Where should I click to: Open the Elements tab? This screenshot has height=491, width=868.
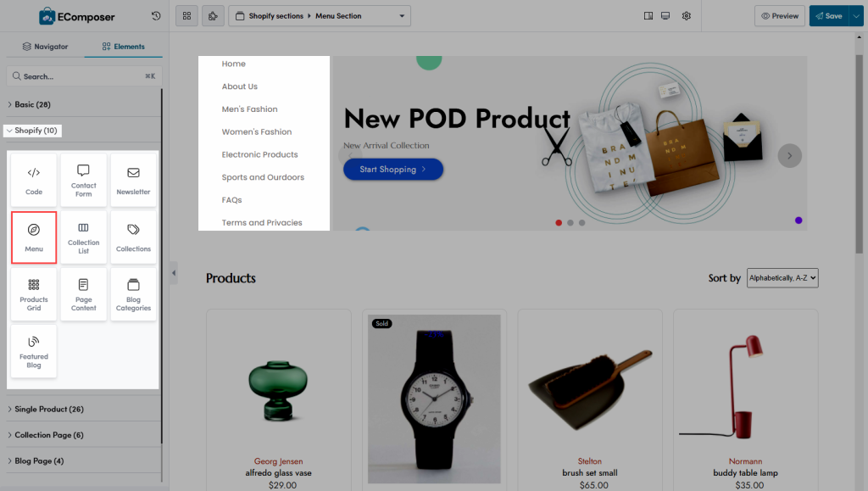[124, 47]
